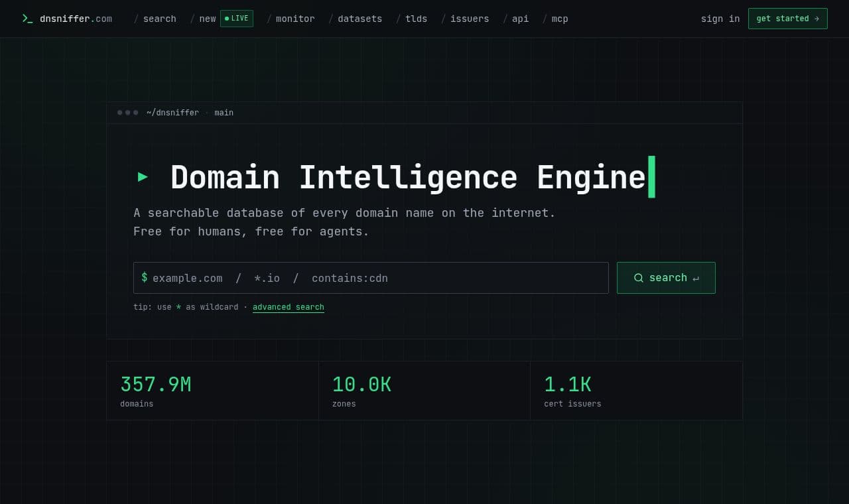The image size is (849, 504).
Task: Click 'Free for humans, free for agents' text
Action: point(251,231)
